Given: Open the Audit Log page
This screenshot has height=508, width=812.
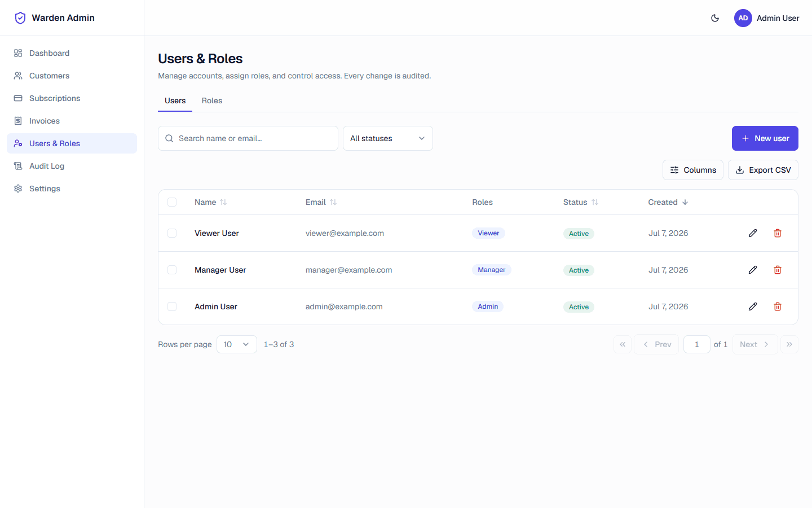Looking at the screenshot, I should click(72, 166).
